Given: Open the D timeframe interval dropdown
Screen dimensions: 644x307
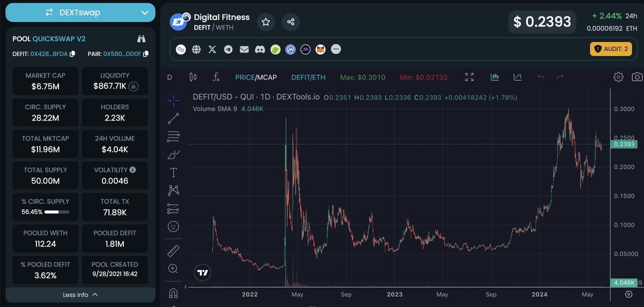Looking at the screenshot, I should (x=170, y=77).
